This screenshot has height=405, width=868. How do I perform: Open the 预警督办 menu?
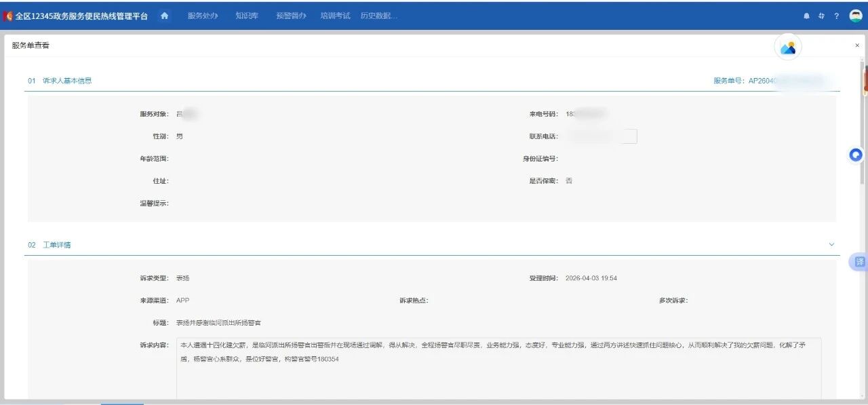[291, 16]
